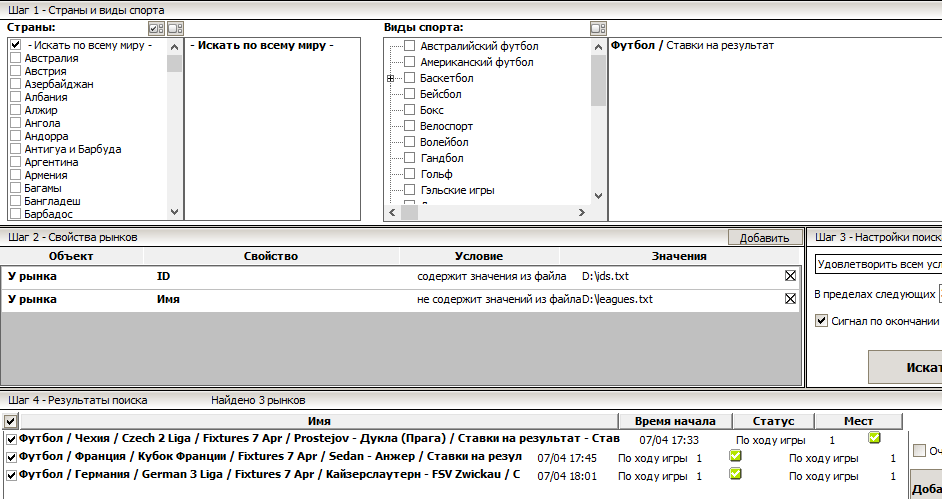Screen dimensions: 942x499
Task: Click the 07/04 17:33 start time cell
Action: [669, 440]
